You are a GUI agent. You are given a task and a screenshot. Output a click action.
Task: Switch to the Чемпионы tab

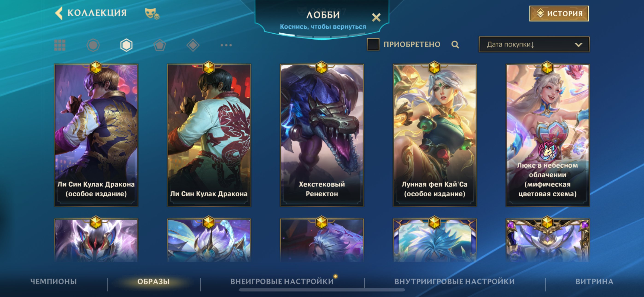(x=53, y=282)
